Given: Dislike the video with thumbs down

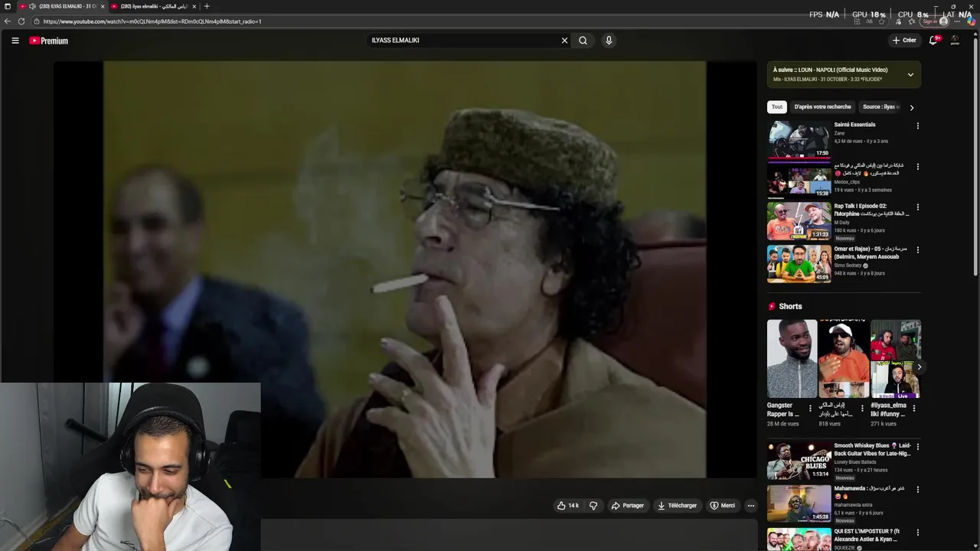Looking at the screenshot, I should [x=593, y=506].
